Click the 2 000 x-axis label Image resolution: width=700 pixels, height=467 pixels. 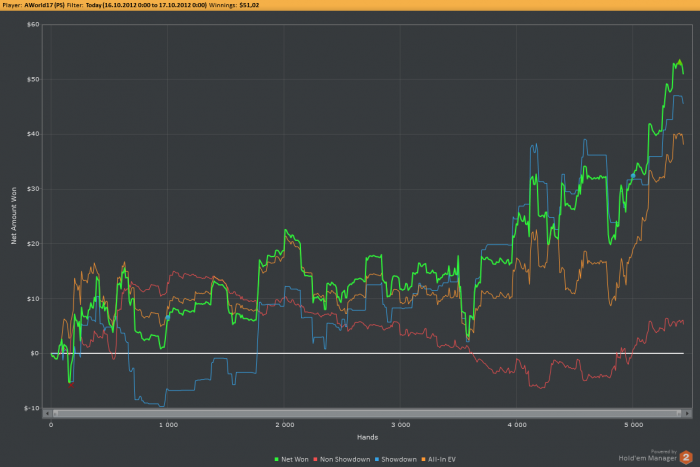click(285, 425)
